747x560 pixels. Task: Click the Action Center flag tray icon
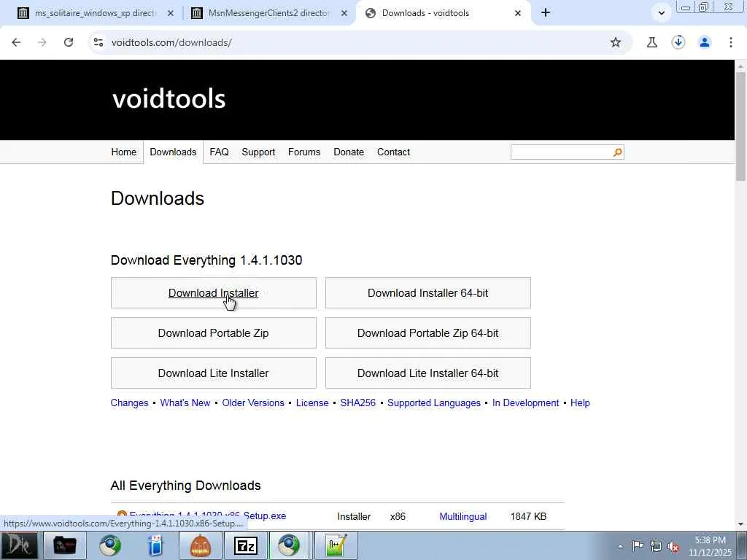tap(638, 545)
